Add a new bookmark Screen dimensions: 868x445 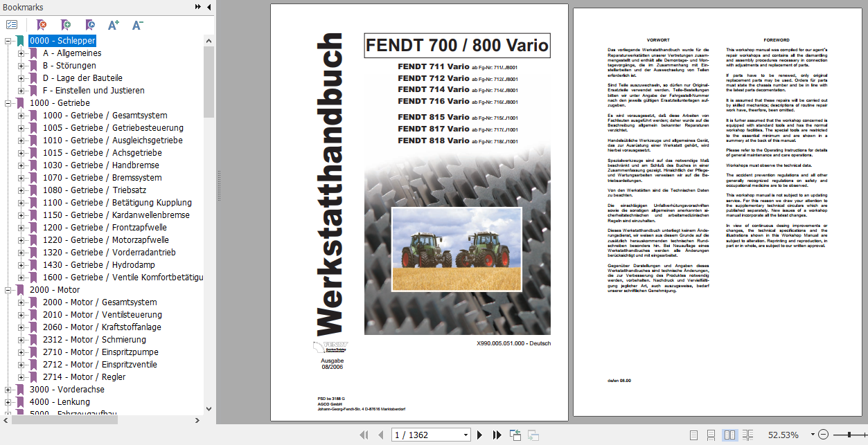click(x=66, y=25)
